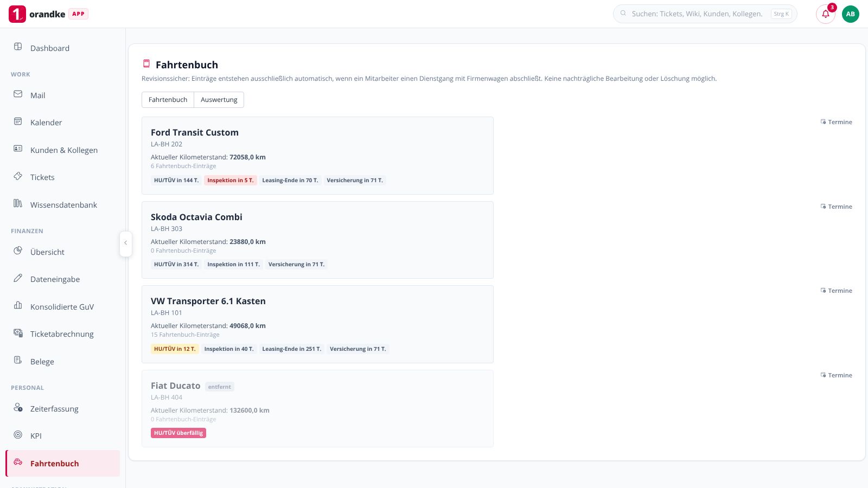868x488 pixels.
Task: Click the Dashboard sidebar icon
Action: [x=18, y=47]
